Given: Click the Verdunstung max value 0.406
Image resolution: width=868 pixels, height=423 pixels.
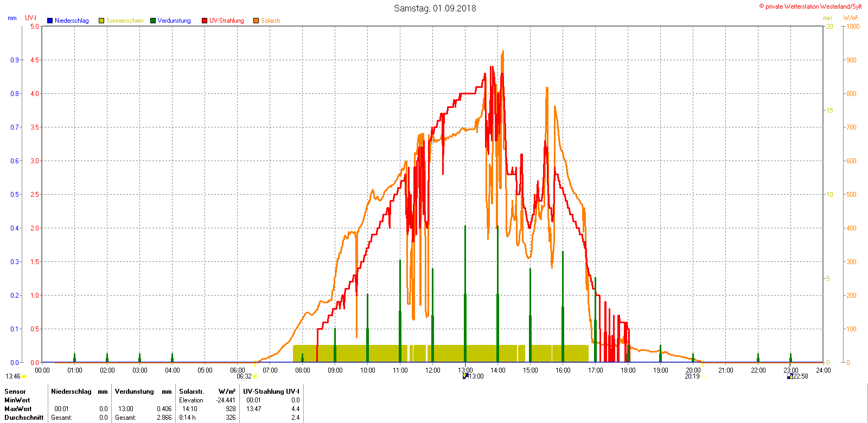Looking at the screenshot, I should [164, 409].
